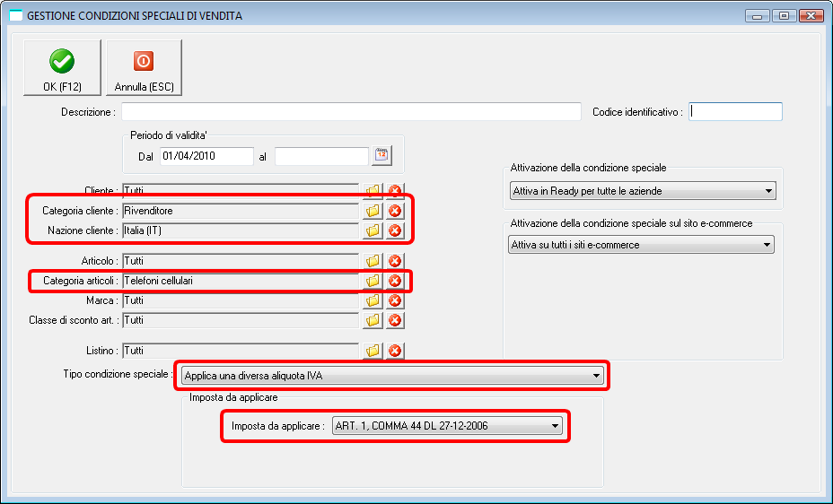Edit the Dal start date field
Screen dimensions: 833x504
pos(206,156)
